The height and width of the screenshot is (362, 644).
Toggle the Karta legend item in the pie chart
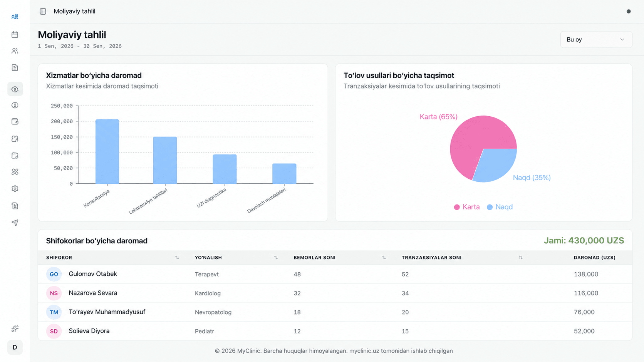click(467, 207)
